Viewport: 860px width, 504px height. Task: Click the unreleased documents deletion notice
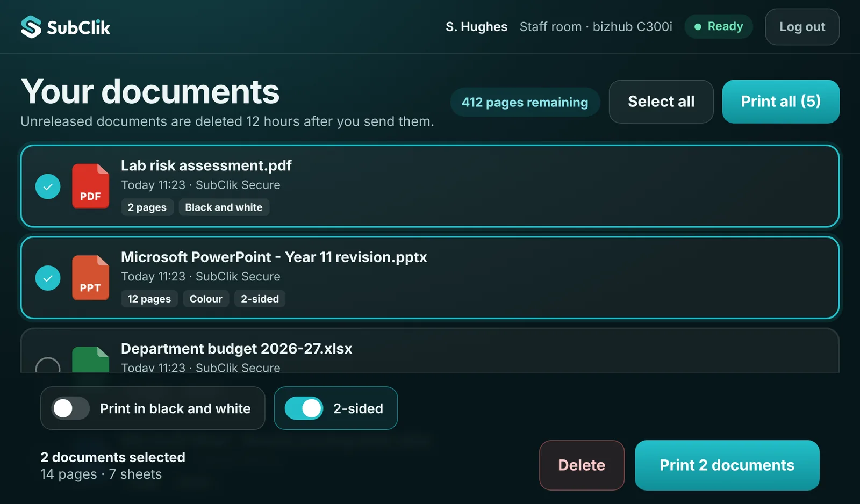227,121
